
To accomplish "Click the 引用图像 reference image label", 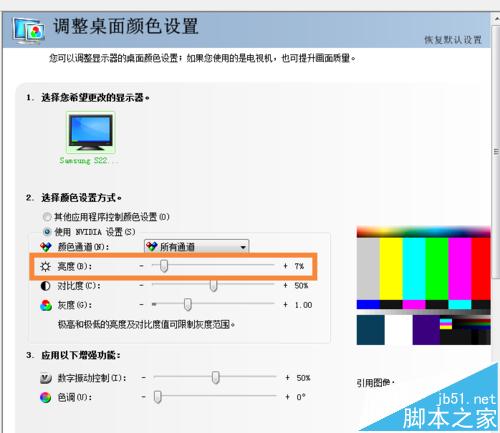I will [x=375, y=383].
